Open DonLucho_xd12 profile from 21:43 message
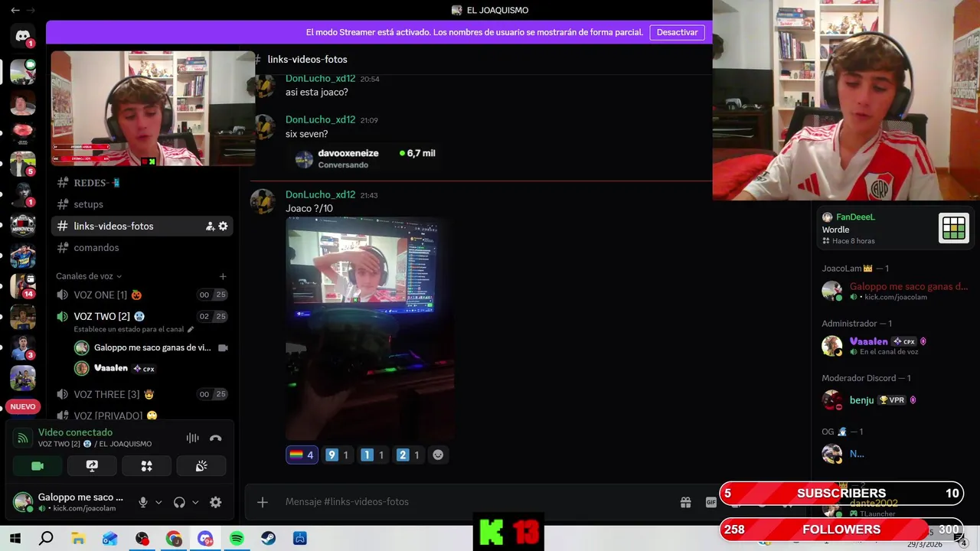The height and width of the screenshot is (551, 980). tap(320, 194)
